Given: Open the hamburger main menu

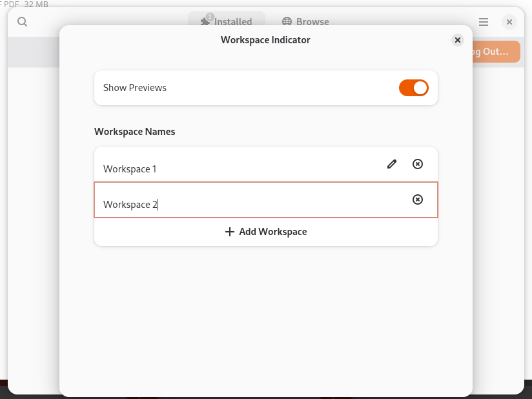Looking at the screenshot, I should pos(484,22).
